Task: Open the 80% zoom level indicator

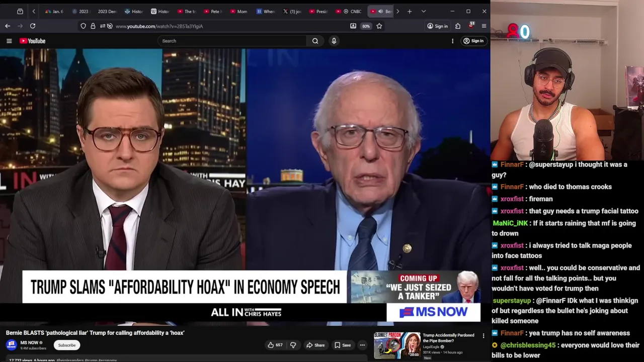Action: 366,26
